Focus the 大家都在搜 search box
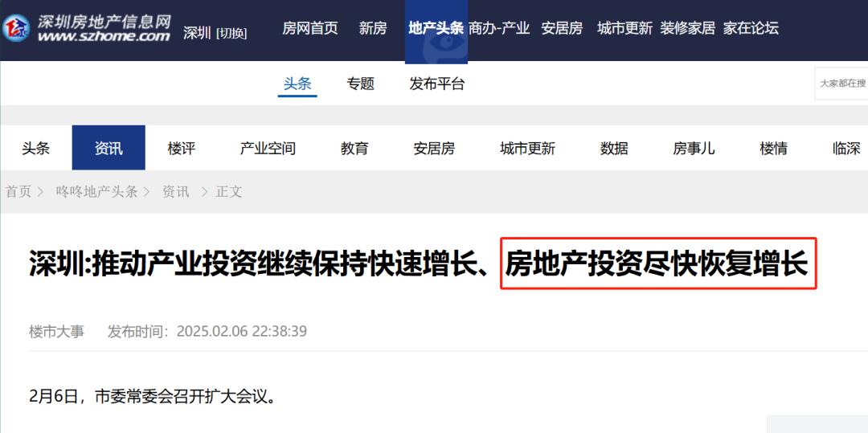 pyautogui.click(x=841, y=84)
